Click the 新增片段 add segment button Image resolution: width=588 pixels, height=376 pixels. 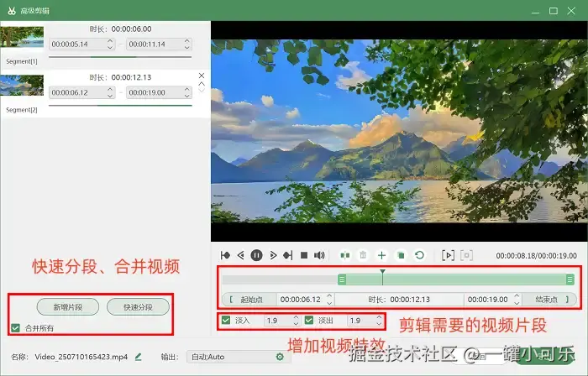click(x=68, y=307)
